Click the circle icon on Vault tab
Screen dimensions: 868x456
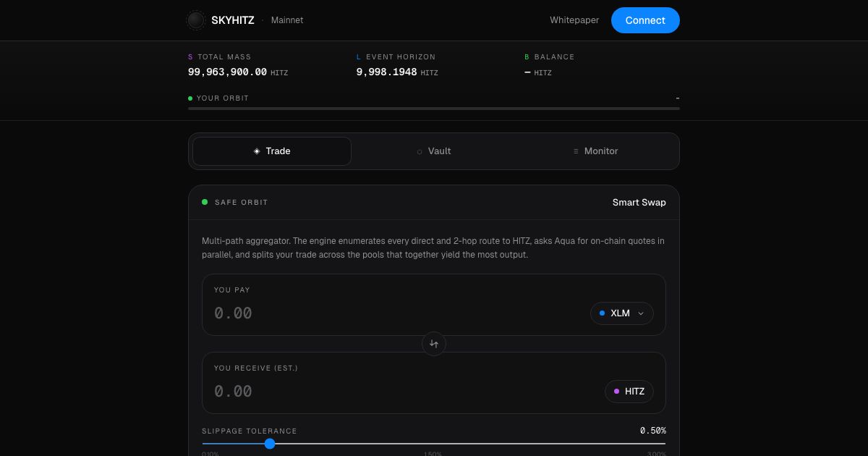tap(420, 151)
